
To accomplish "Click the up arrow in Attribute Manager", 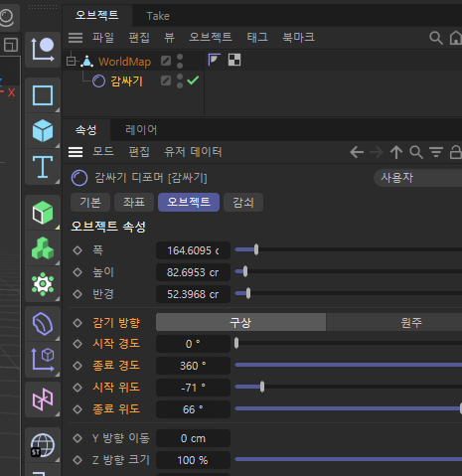I will [396, 152].
